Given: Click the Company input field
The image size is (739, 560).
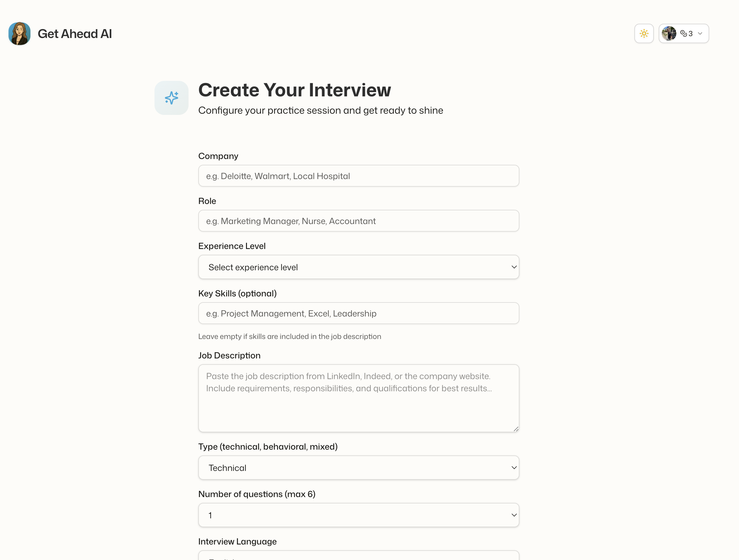Looking at the screenshot, I should pyautogui.click(x=359, y=176).
